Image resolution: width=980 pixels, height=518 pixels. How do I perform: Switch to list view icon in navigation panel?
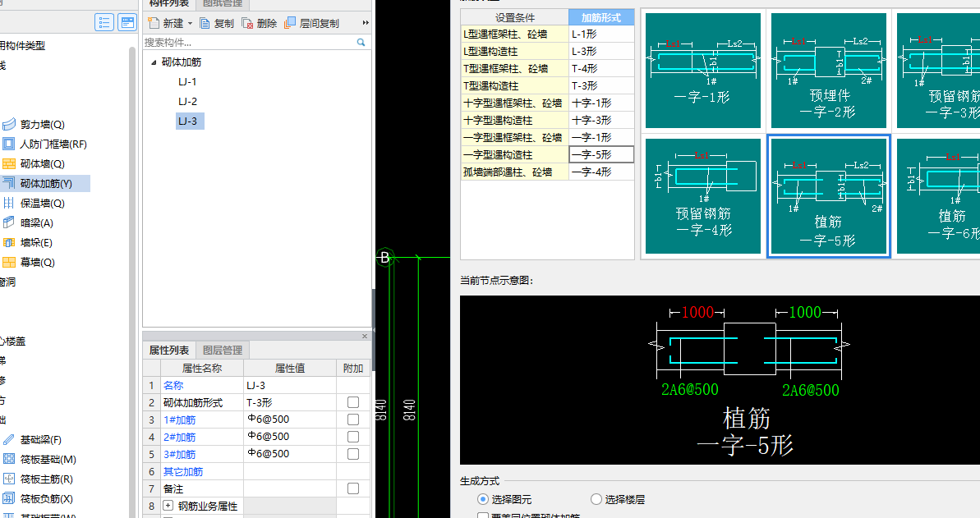point(104,22)
